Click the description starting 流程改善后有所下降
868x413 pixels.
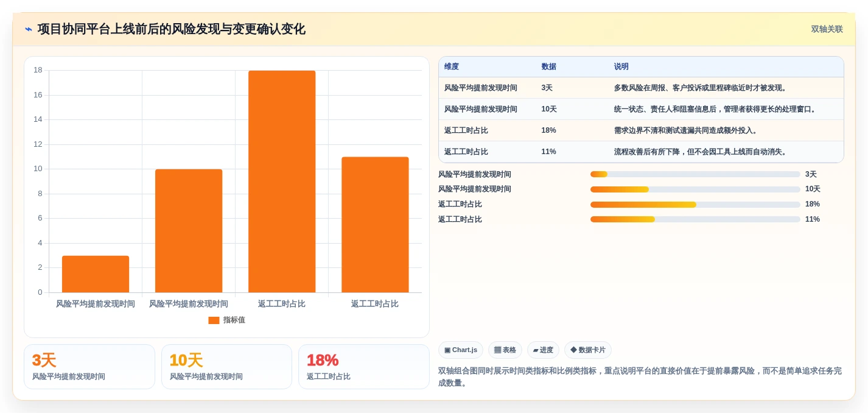(701, 152)
